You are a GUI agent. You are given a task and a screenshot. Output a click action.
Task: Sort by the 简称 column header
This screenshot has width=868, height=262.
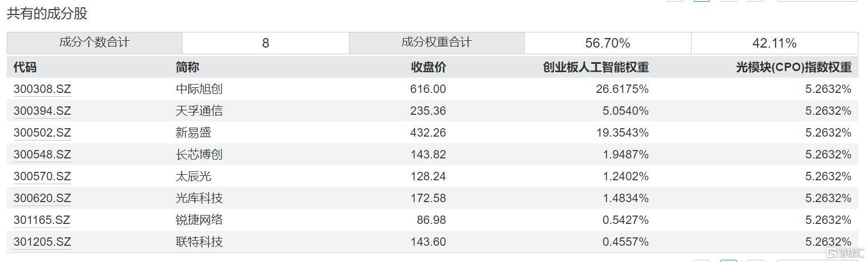187,67
